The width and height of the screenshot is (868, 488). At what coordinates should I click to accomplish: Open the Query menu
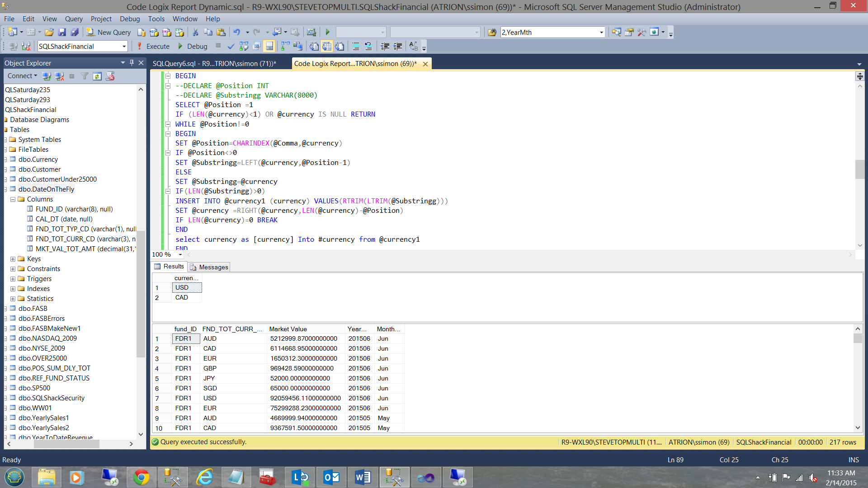point(73,19)
